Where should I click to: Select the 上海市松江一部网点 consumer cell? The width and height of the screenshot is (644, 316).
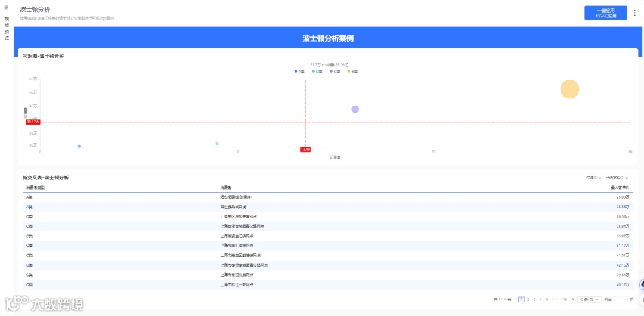237,285
